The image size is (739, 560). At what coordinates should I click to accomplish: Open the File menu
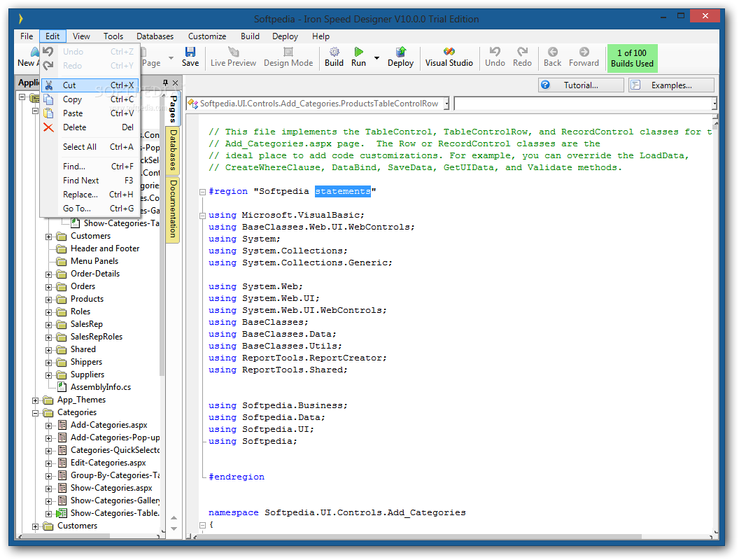click(27, 36)
